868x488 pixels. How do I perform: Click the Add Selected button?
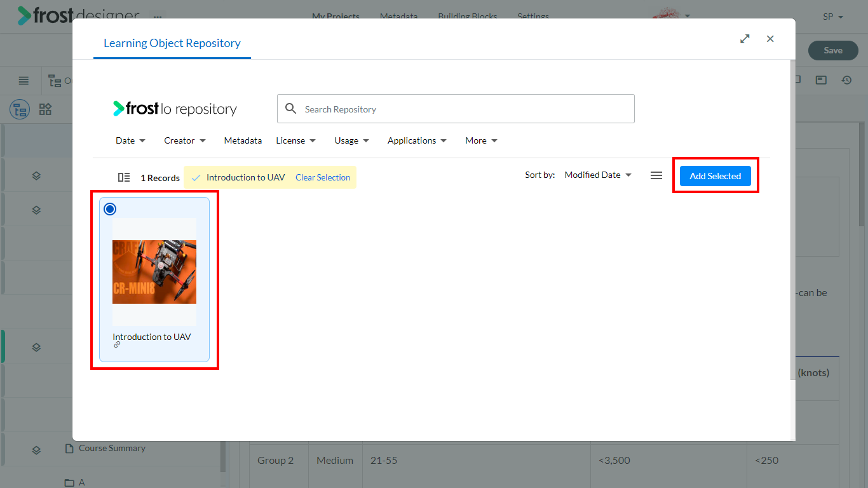click(x=715, y=176)
